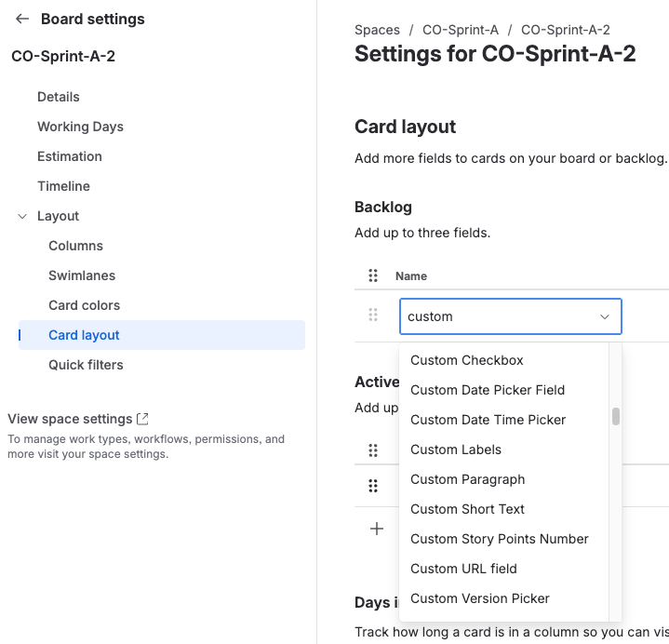669x644 pixels.
Task: Click the drag handle icon in Backlog Name header
Action: click(373, 275)
